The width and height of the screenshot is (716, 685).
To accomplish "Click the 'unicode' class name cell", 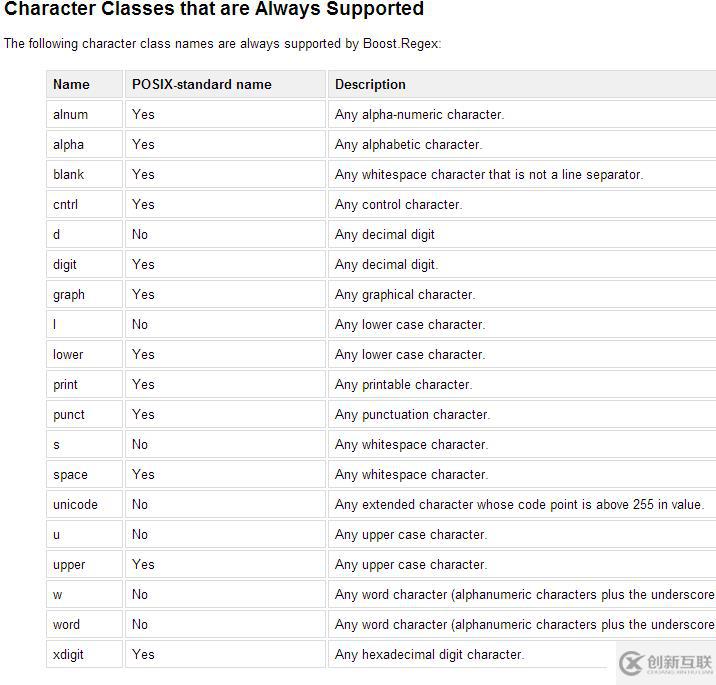I will point(84,505).
